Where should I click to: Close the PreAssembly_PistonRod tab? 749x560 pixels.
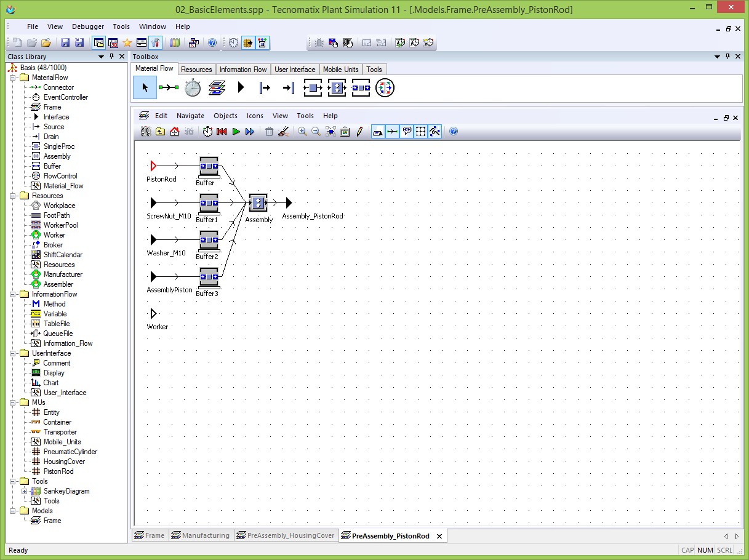tap(439, 536)
